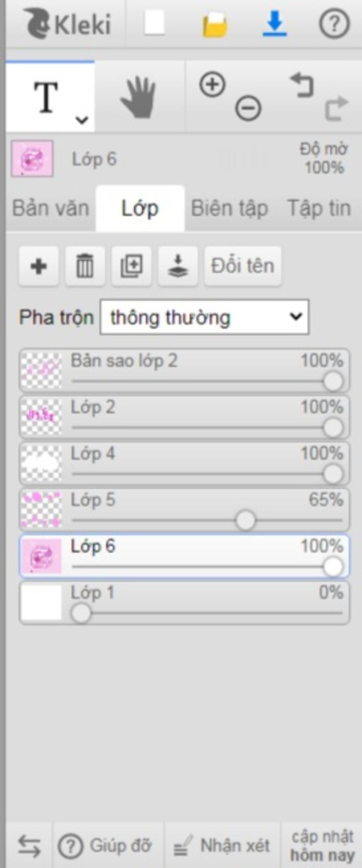This screenshot has width=362, height=868.
Task: Duplicate the current layer
Action: [131, 266]
